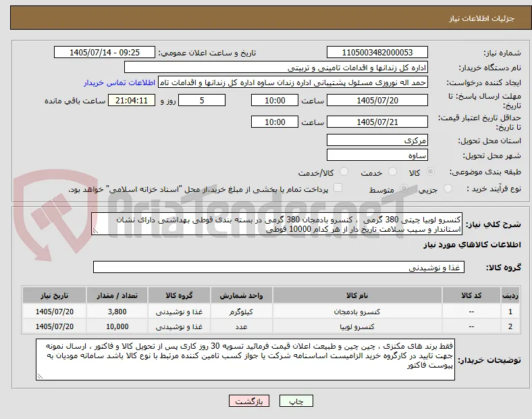Click the request creator name field
The image size is (532, 419).
tap(293, 82)
